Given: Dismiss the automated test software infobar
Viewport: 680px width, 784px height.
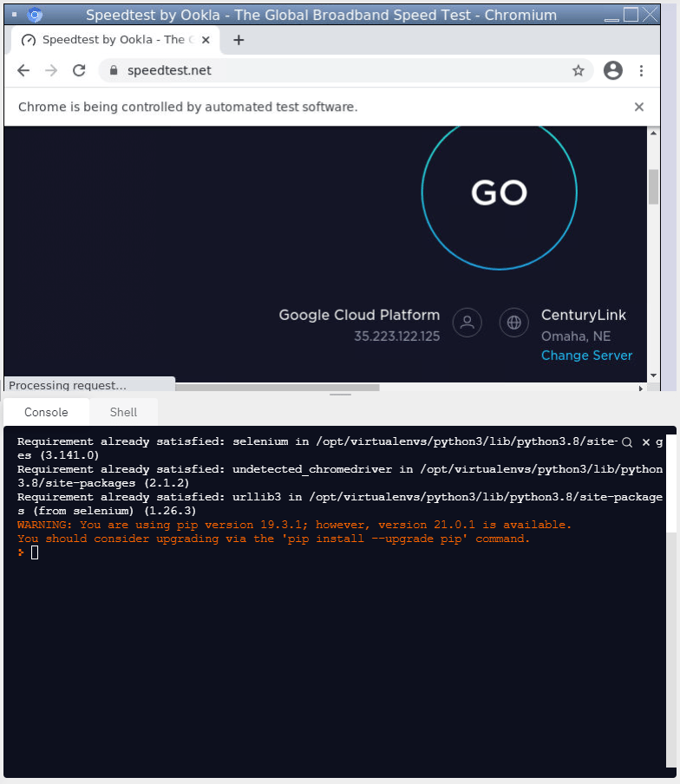Looking at the screenshot, I should click(639, 107).
